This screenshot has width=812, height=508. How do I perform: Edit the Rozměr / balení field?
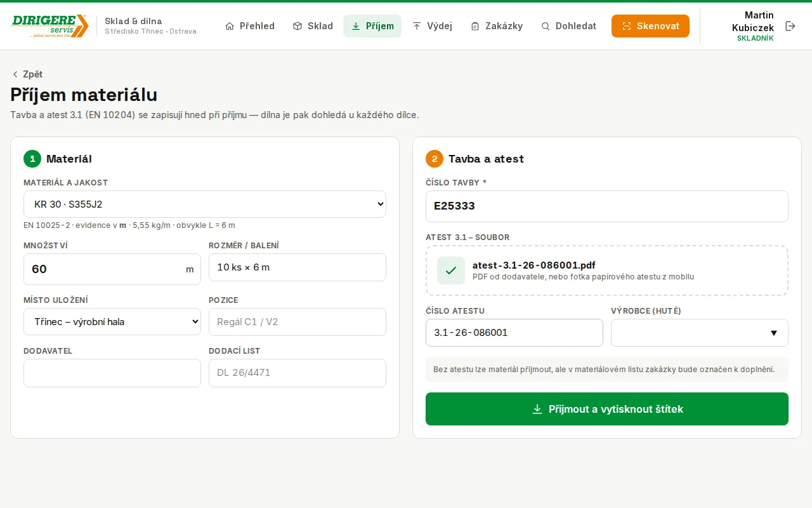point(298,267)
